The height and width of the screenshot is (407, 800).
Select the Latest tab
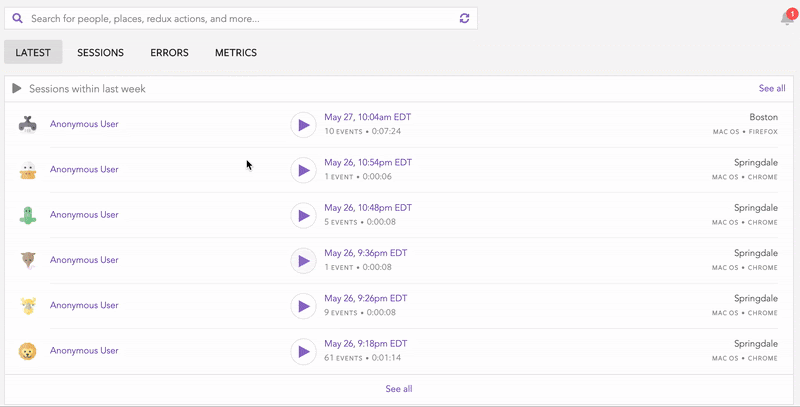[x=33, y=53]
